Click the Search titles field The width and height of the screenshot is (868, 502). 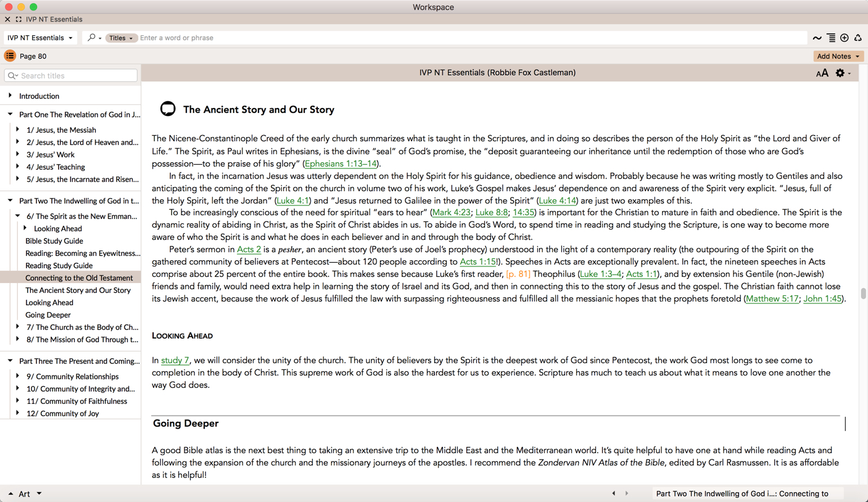[x=71, y=75]
